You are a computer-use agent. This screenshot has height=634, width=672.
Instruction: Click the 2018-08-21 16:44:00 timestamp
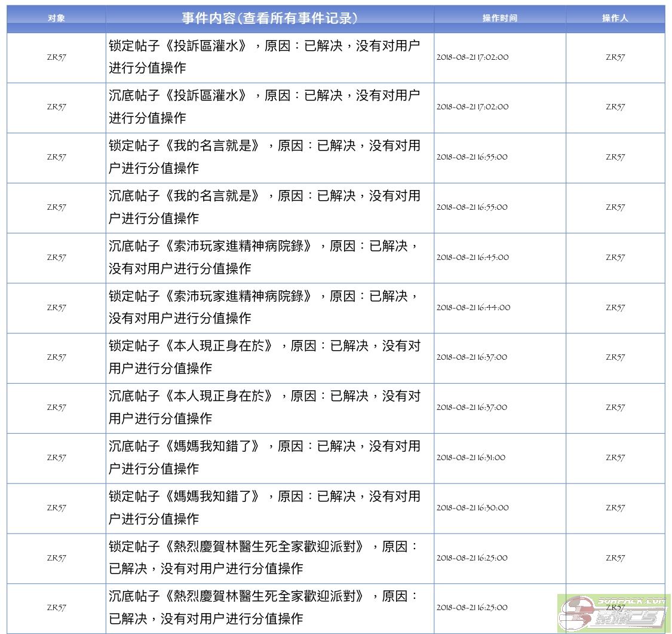(473, 308)
